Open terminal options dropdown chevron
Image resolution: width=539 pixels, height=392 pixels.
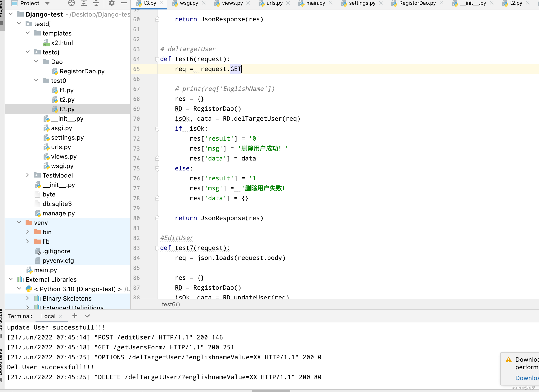pyautogui.click(x=87, y=316)
